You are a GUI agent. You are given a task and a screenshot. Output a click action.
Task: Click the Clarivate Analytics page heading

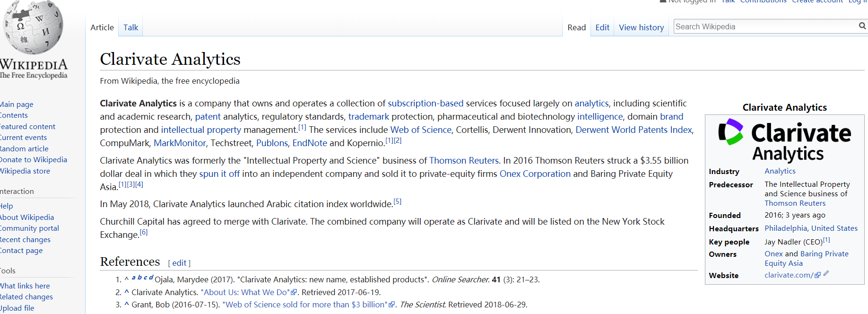tap(170, 60)
